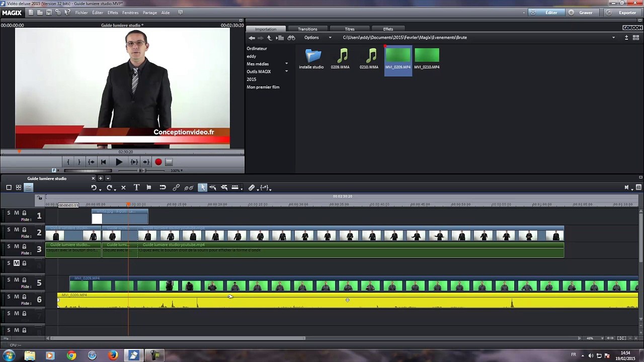Expand the Outils MAGIX dropdown arrow
Image resolution: width=644 pixels, height=362 pixels.
[286, 71]
